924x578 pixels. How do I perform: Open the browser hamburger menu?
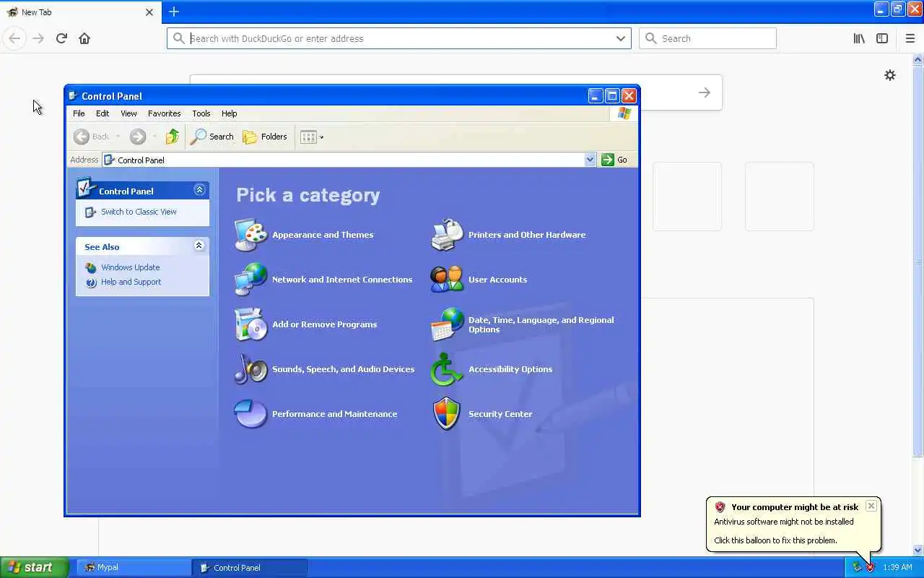(x=910, y=38)
